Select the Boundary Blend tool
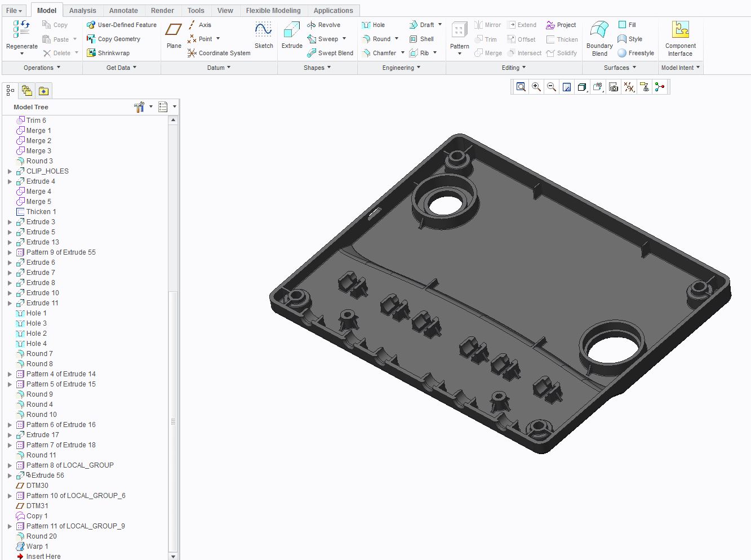The height and width of the screenshot is (560, 751). click(x=599, y=38)
